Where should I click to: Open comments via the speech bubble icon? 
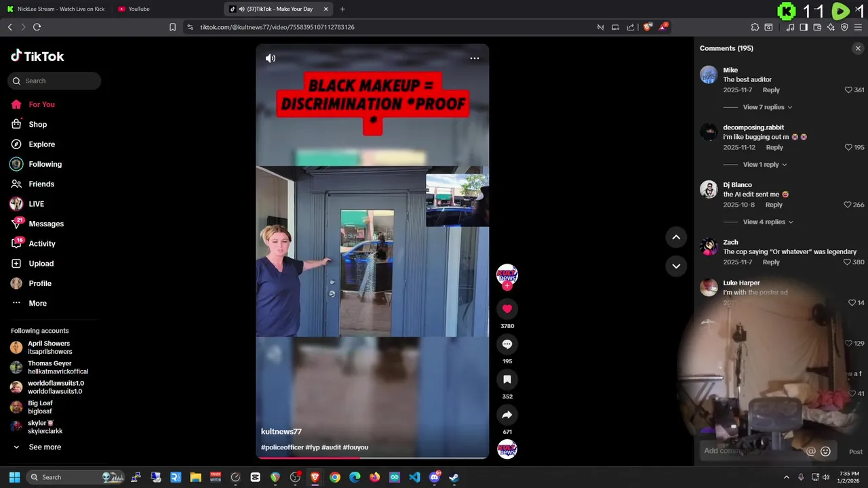(507, 344)
